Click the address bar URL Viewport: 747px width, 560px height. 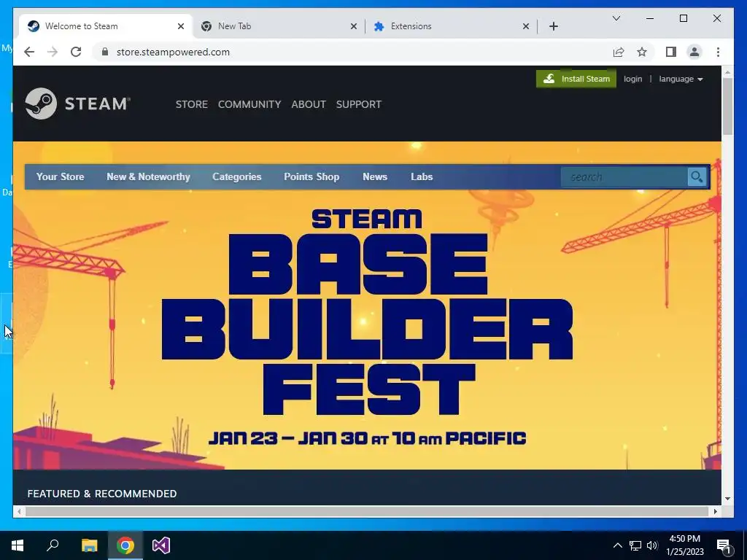coord(173,52)
